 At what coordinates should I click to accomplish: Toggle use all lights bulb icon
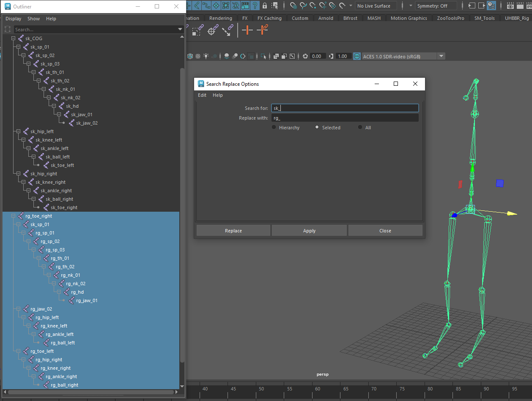[x=206, y=56]
